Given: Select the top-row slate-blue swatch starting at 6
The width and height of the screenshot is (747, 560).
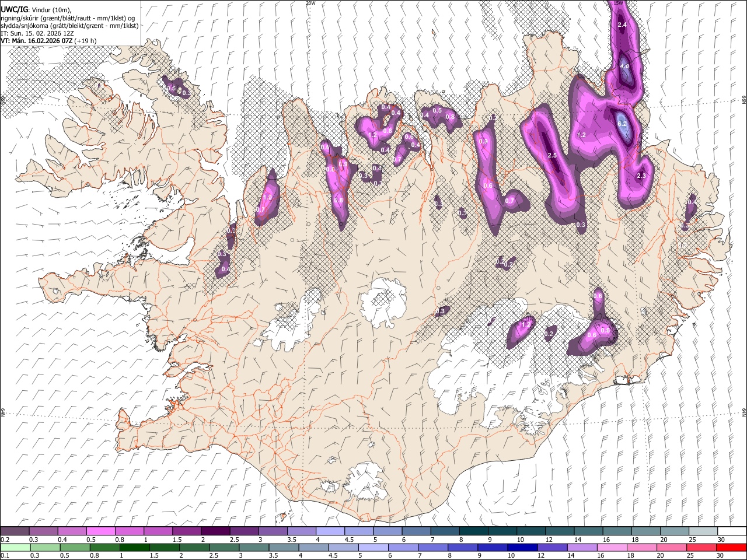Looking at the screenshot, I should tap(416, 531).
